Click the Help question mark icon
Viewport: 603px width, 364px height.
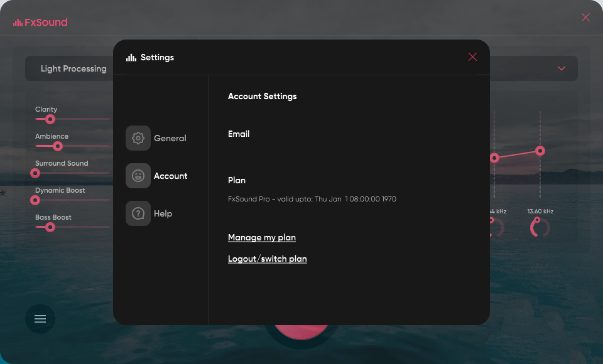point(138,213)
